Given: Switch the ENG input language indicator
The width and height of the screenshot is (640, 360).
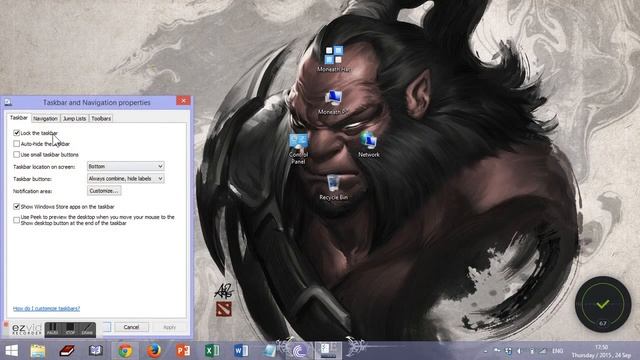Looking at the screenshot, I should [x=558, y=351].
